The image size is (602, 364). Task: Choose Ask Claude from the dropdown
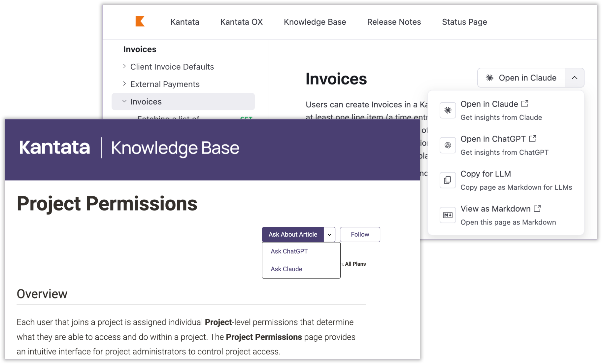pyautogui.click(x=286, y=269)
